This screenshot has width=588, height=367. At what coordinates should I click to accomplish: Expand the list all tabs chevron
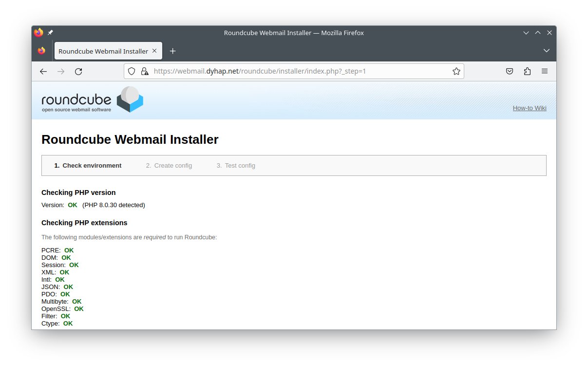(547, 51)
